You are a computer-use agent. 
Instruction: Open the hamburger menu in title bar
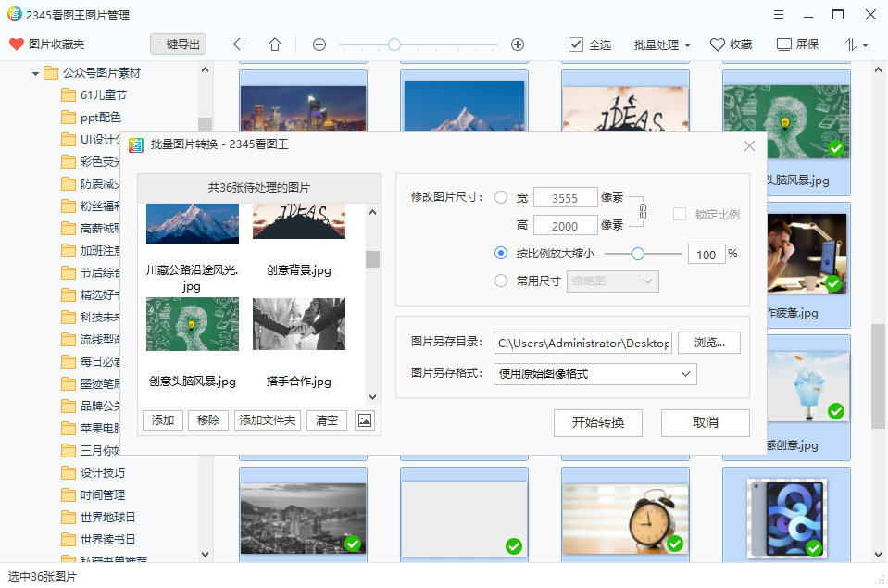click(x=778, y=14)
